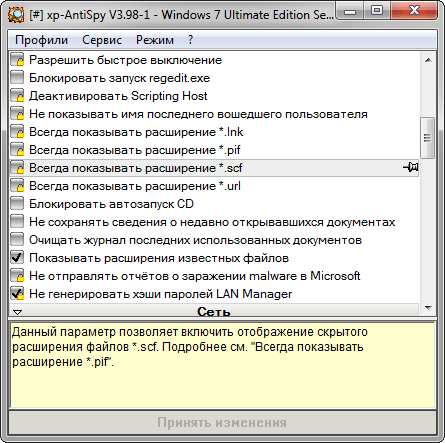Toggle Не отправлять отчётов о заражении malware checkbox
The height and width of the screenshot is (443, 445).
[17, 275]
